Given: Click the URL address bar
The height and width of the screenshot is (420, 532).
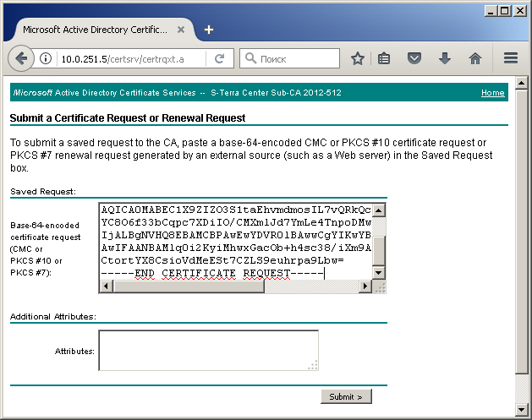Looking at the screenshot, I should tap(127, 59).
